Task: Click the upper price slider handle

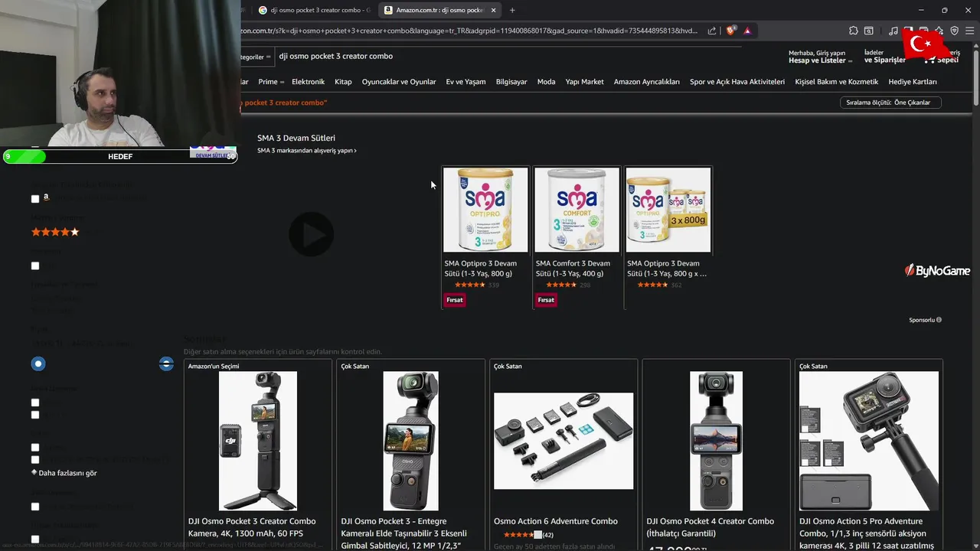Action: [x=166, y=364]
